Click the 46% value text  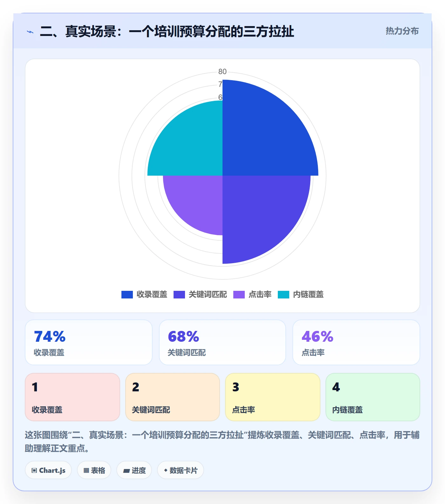tap(318, 336)
